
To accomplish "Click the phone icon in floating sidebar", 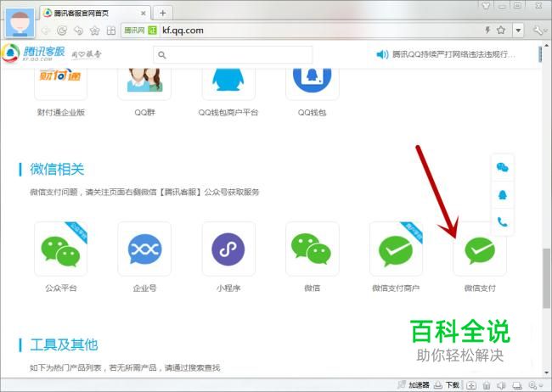I will 503,222.
